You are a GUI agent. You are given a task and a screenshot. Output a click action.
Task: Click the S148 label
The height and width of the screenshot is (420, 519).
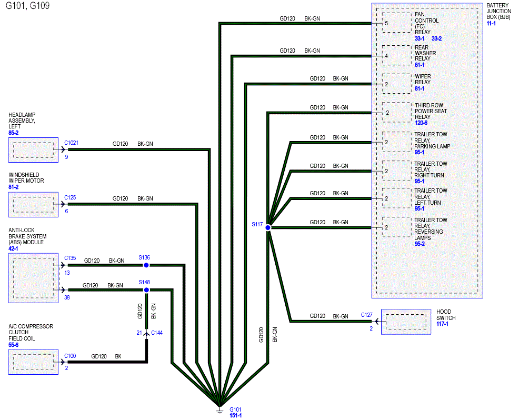coord(144,282)
